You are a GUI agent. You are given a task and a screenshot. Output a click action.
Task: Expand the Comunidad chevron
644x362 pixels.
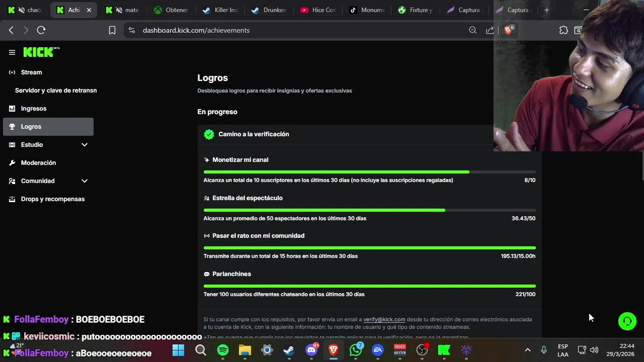point(85,181)
